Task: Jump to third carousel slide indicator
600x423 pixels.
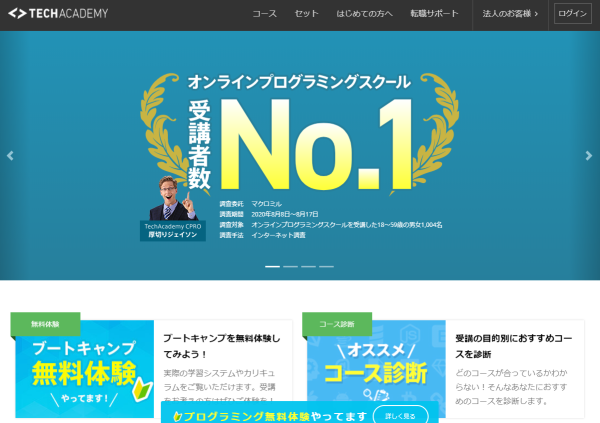Action: pyautogui.click(x=308, y=266)
